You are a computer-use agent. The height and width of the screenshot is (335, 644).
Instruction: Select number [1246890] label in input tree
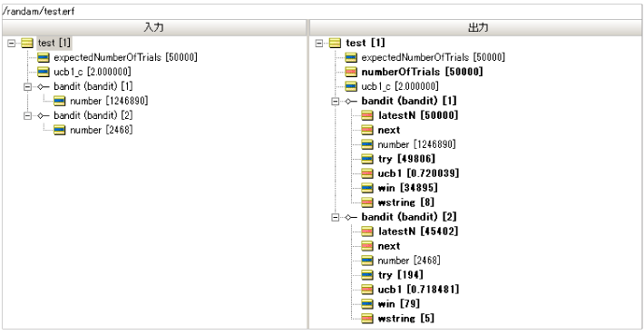[x=109, y=101]
